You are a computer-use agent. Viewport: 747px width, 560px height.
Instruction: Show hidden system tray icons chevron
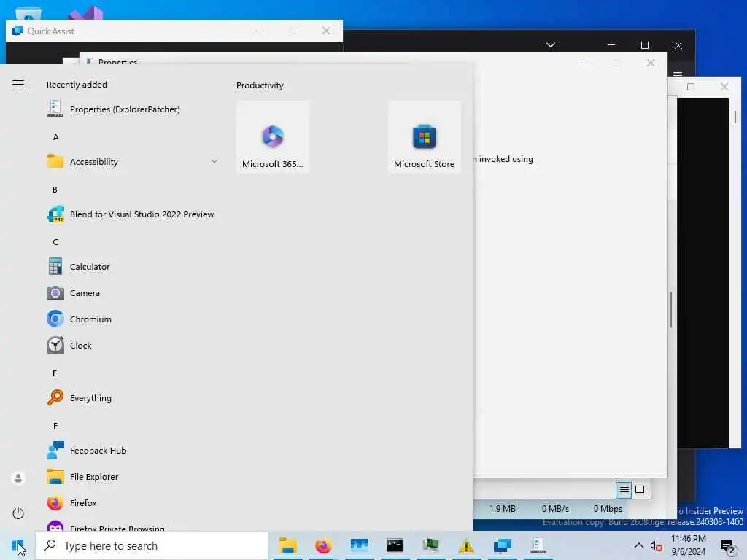639,545
